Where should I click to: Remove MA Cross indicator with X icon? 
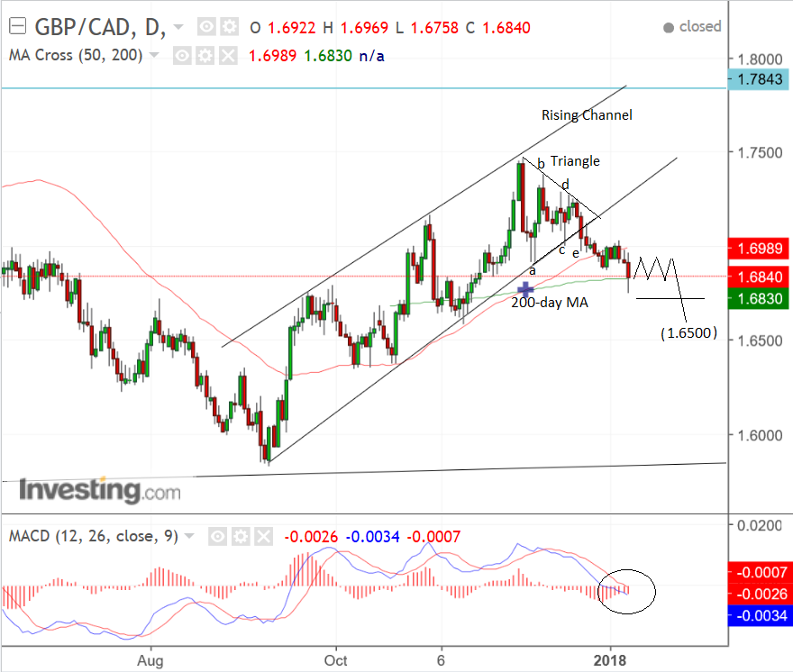pos(228,56)
